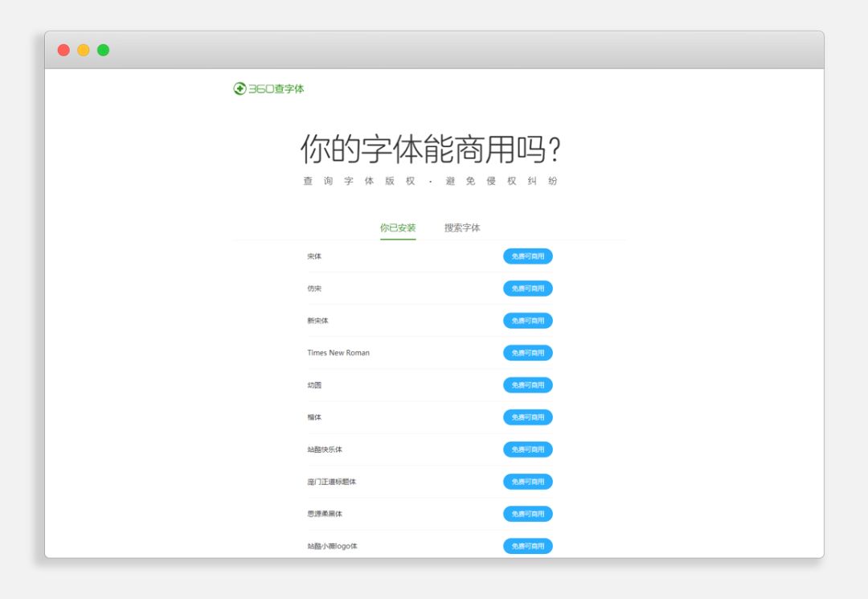Click 免费可商用 badge next to 幼圆
This screenshot has width=868, height=599.
(527, 384)
